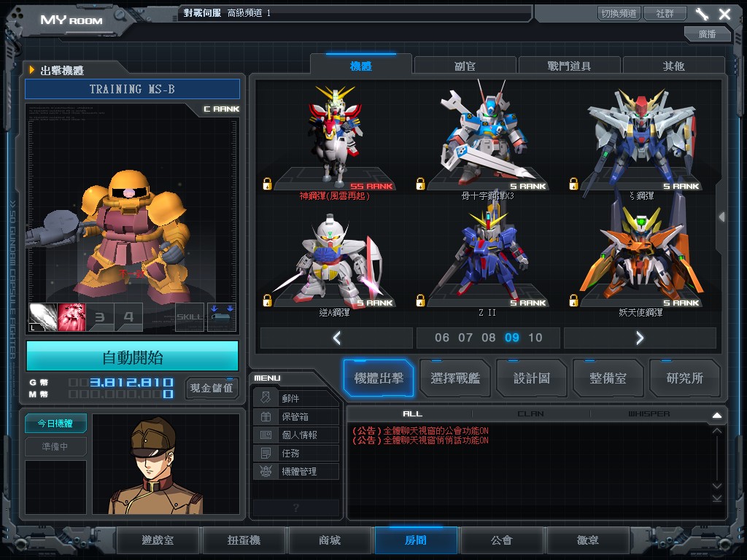Open the 扭蛋機 capsule machine tab

point(244,540)
